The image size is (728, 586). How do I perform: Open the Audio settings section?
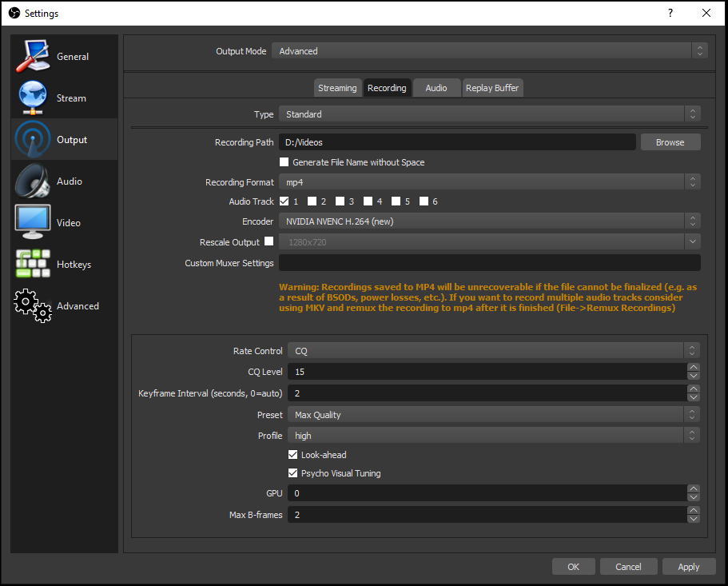coord(64,181)
